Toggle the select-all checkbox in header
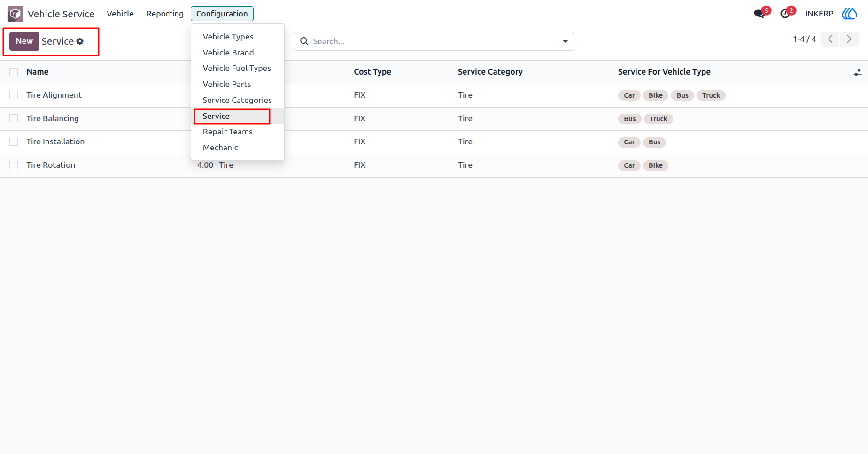Screen dimensions: 868x454 coord(14,72)
